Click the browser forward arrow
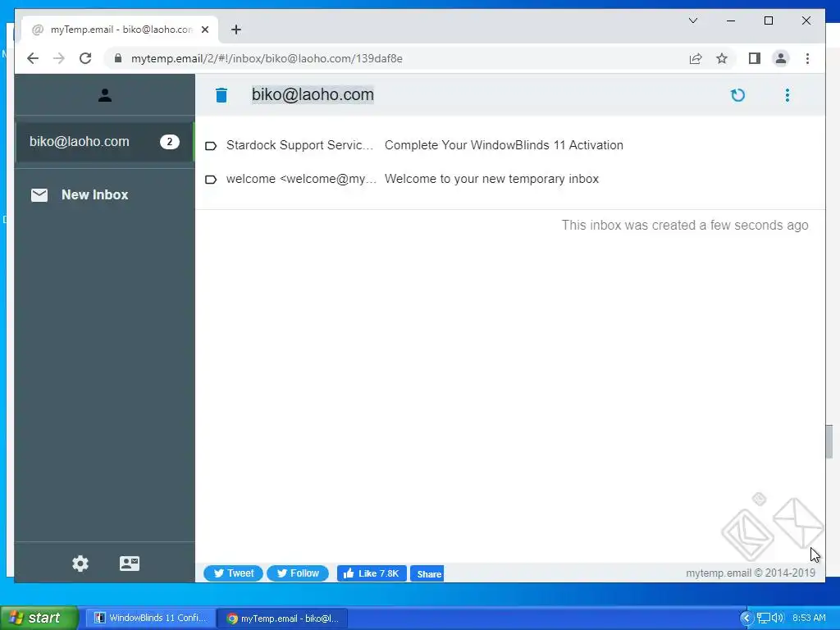This screenshot has height=630, width=840. coord(59,58)
